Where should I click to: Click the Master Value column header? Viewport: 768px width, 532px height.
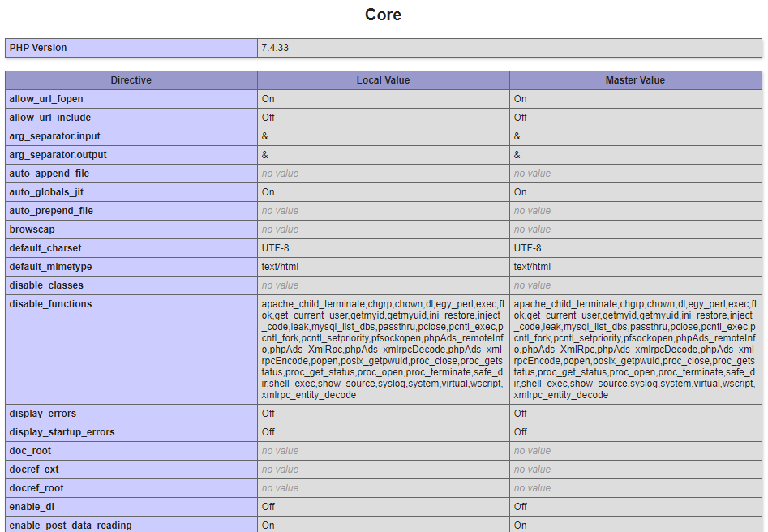tap(636, 80)
